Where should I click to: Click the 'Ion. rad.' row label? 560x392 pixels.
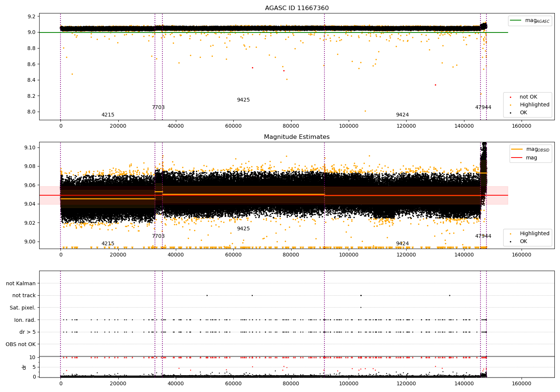[25, 320]
